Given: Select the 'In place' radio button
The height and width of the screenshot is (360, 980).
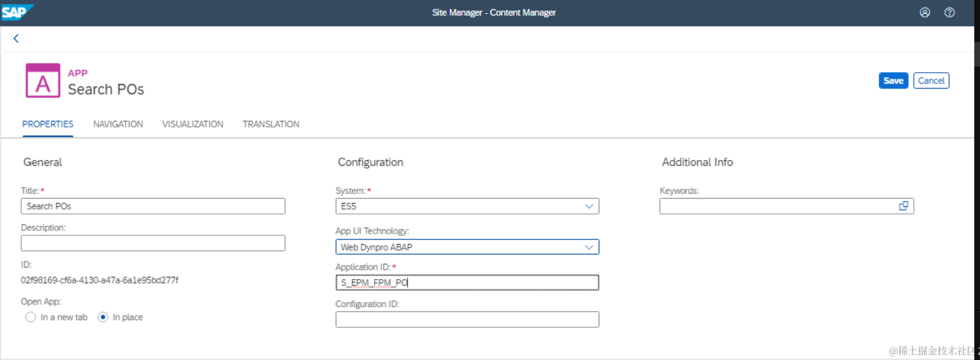Looking at the screenshot, I should [x=103, y=317].
